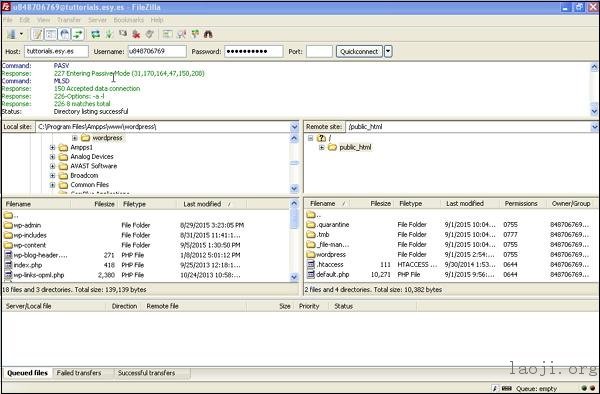Screen dimensions: 600x394
Task: Open the Quickconnect history dropdown arrow
Action: 388,51
